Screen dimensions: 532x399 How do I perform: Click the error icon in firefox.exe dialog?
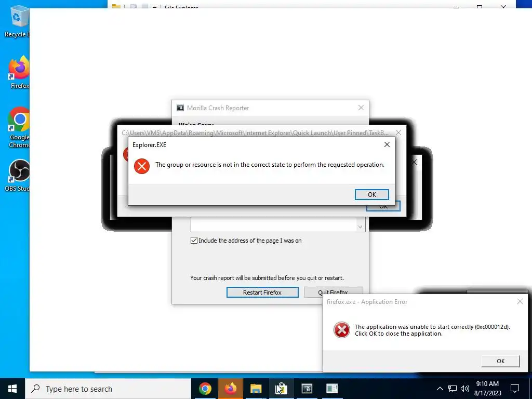(x=342, y=330)
